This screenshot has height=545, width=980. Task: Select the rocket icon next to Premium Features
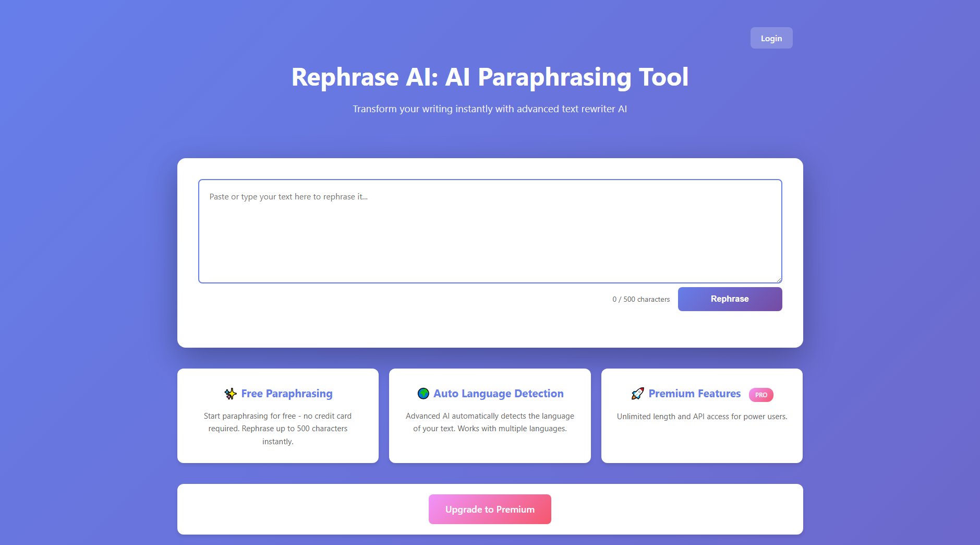[637, 393]
